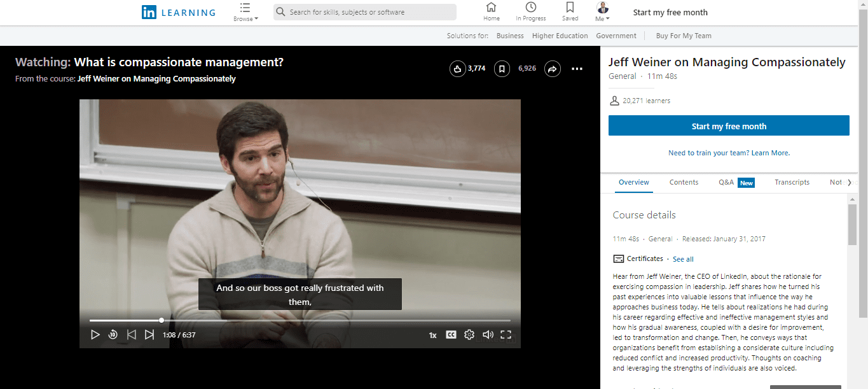Like the video with thumbs-up icon
Image resolution: width=868 pixels, height=389 pixels.
[x=458, y=69]
